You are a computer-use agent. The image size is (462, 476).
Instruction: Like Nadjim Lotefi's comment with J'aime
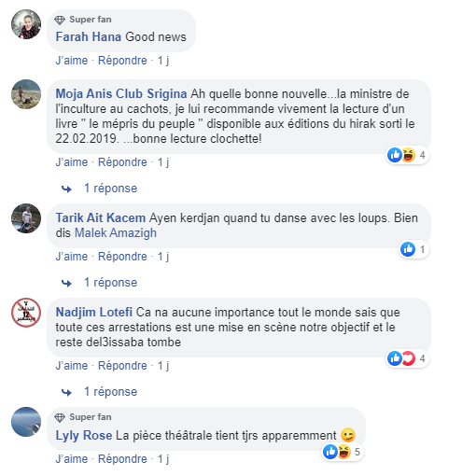[x=72, y=366]
